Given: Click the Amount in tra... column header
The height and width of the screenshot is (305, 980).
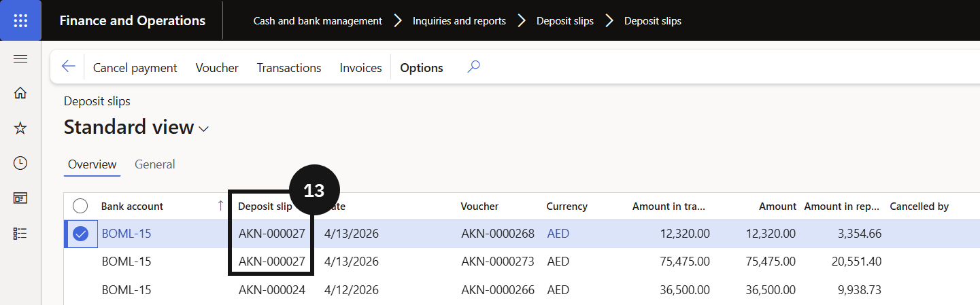Looking at the screenshot, I should (669, 206).
